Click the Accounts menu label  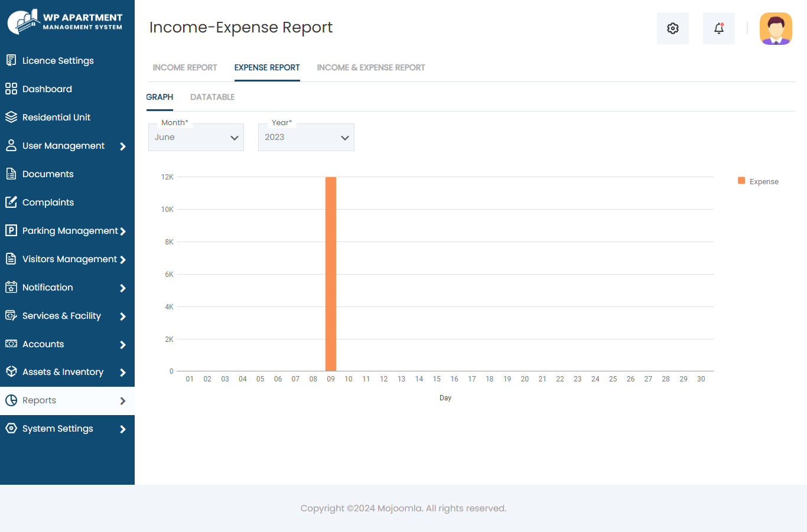pos(43,344)
